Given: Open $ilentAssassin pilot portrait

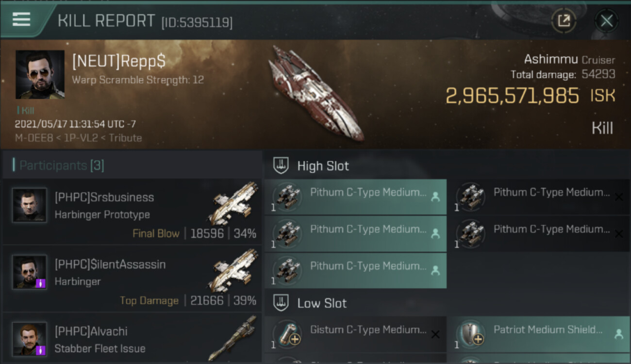Looking at the screenshot, I should tap(30, 272).
